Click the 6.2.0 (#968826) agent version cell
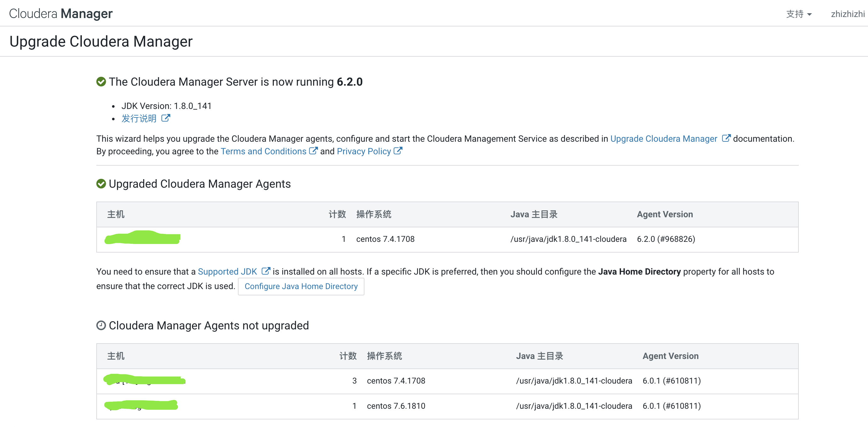This screenshot has height=427, width=868. click(666, 239)
